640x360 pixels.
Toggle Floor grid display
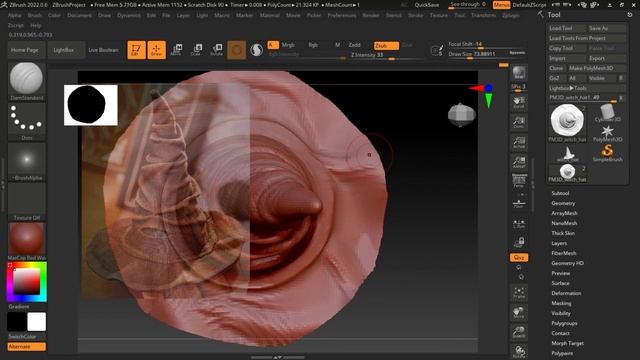(x=519, y=204)
